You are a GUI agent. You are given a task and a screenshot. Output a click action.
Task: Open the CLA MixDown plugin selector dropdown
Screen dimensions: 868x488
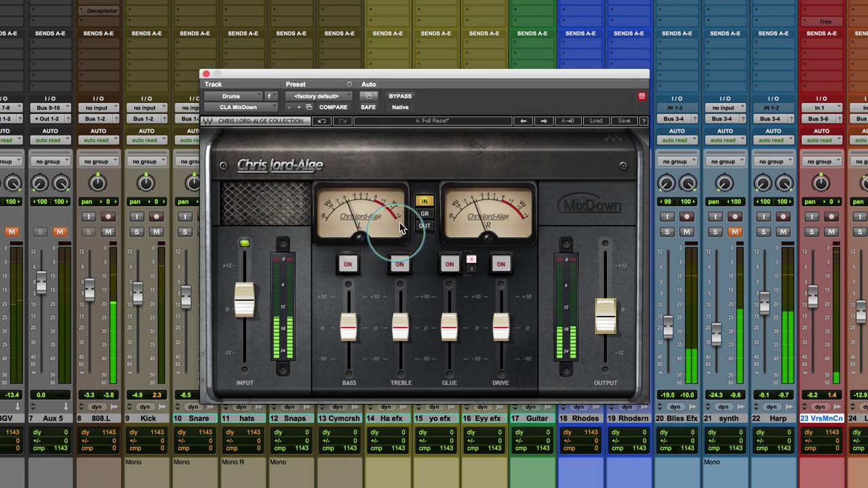point(240,107)
